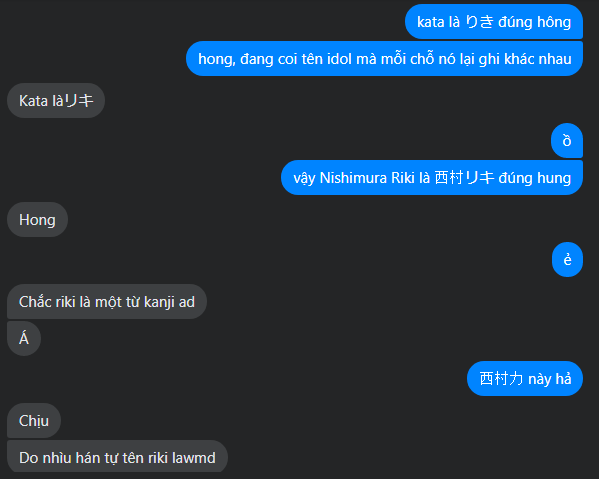The height and width of the screenshot is (479, 599).
Task: Click the kanji '西村力' text
Action: (501, 379)
